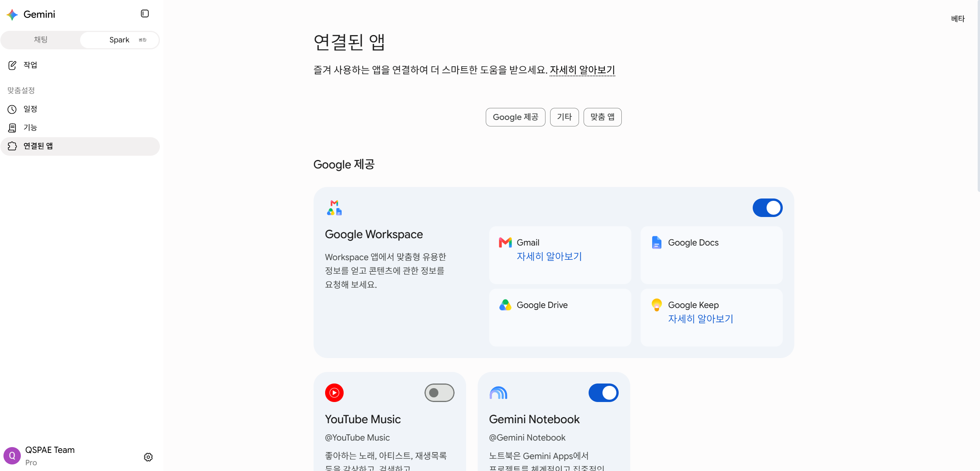
Task: Click the Pro plan label under QSPAE Team
Action: 31,463
